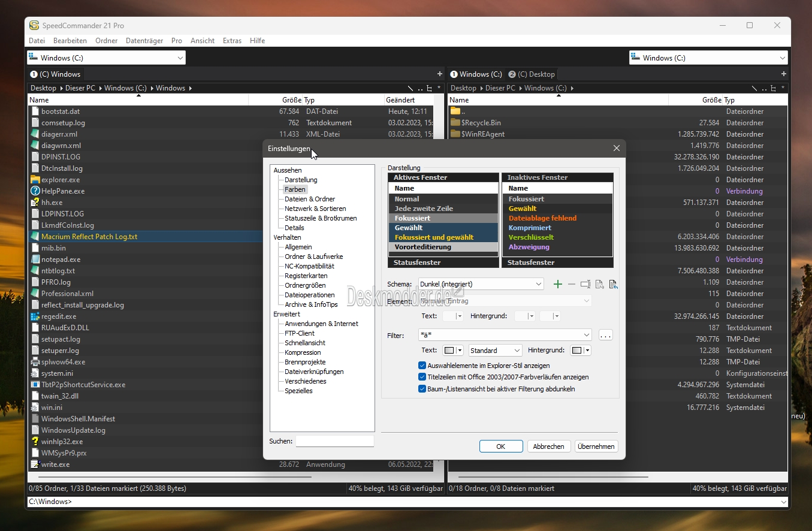Open folder tree icon in left pane bar
812x531 pixels.
tap(429, 88)
